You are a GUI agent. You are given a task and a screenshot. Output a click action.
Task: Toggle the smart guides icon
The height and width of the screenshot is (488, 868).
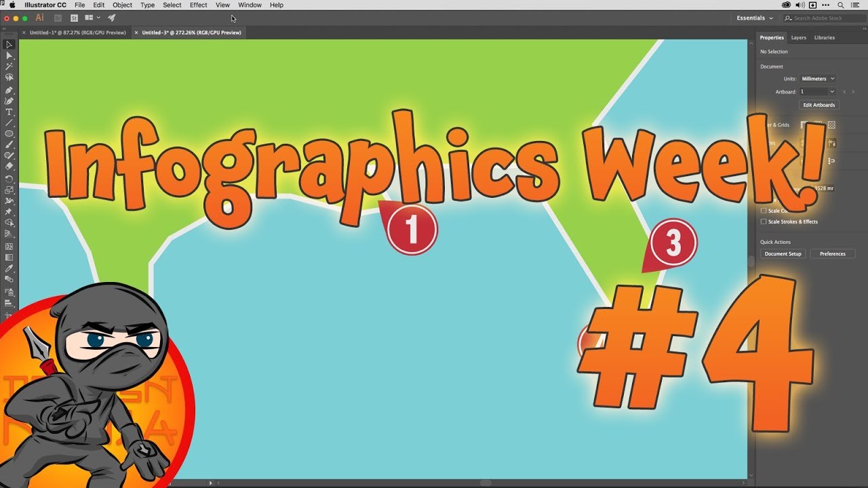(x=831, y=143)
